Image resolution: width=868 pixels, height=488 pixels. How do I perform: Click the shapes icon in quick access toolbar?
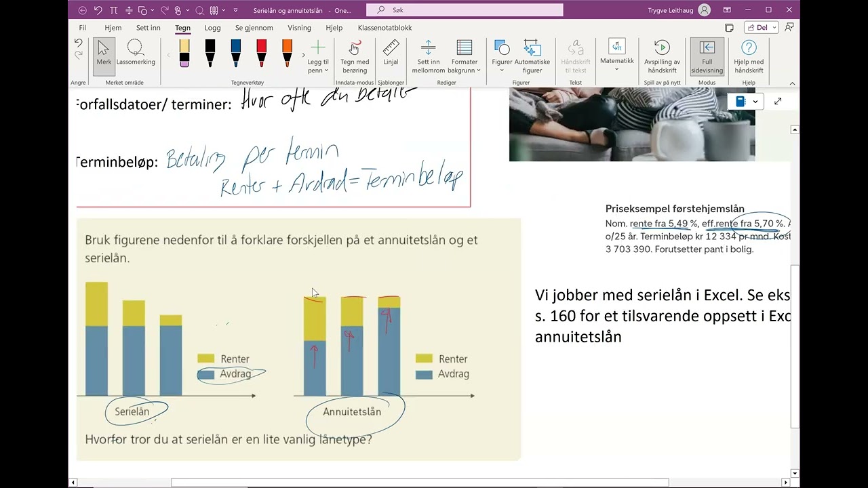pos(142,10)
